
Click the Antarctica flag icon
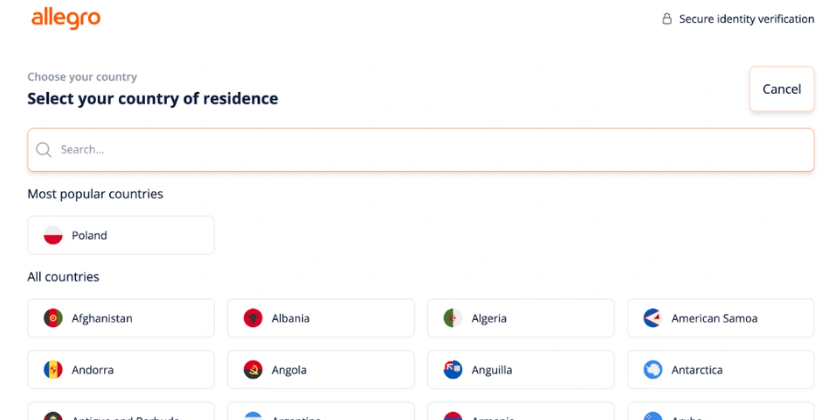pos(653,370)
